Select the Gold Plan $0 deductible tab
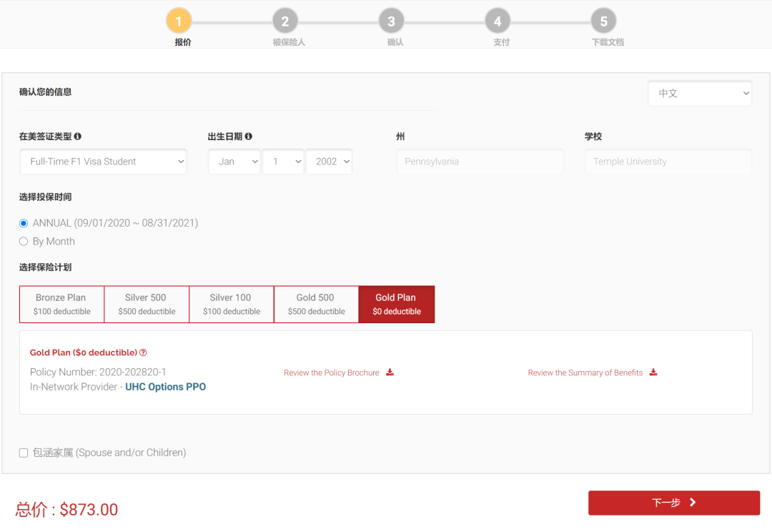772x532 pixels. [x=397, y=305]
